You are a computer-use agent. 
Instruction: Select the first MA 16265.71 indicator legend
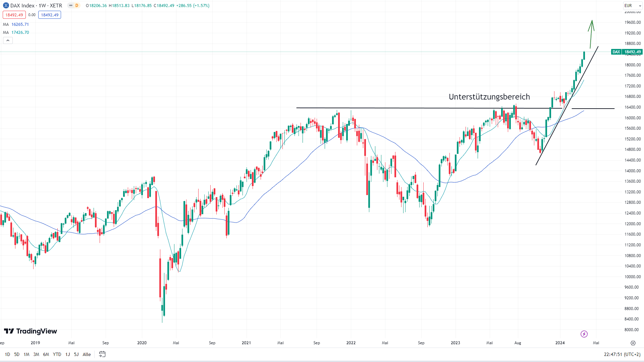click(16, 24)
